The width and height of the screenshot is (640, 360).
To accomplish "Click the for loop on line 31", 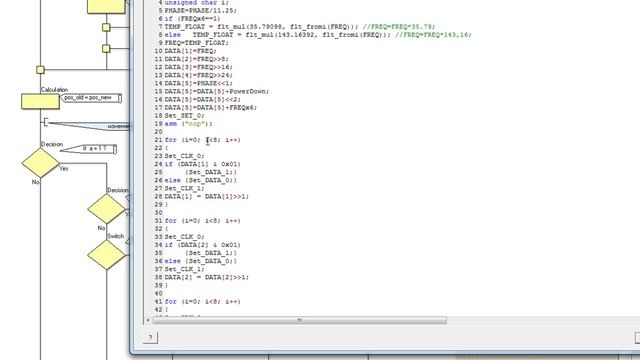I will (x=202, y=221).
